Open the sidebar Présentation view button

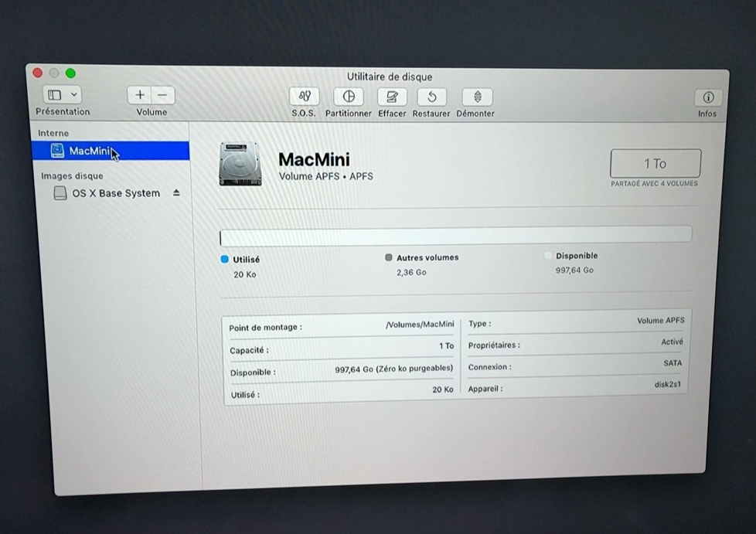coord(55,95)
